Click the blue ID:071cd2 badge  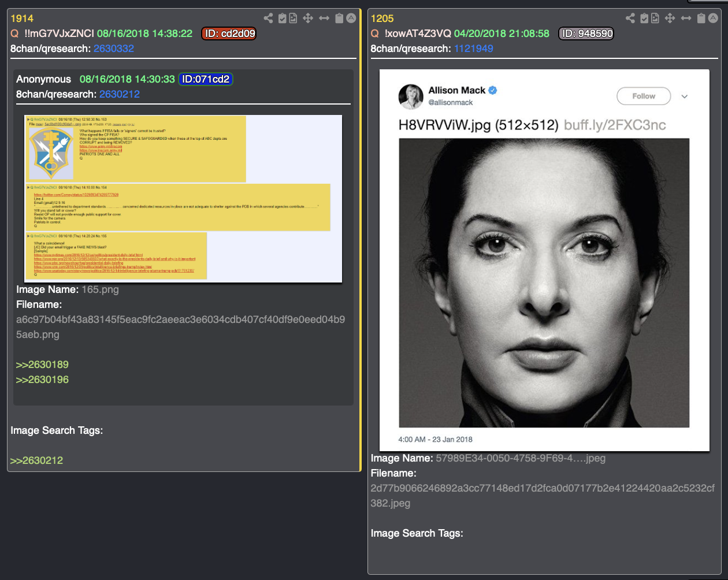pyautogui.click(x=206, y=79)
